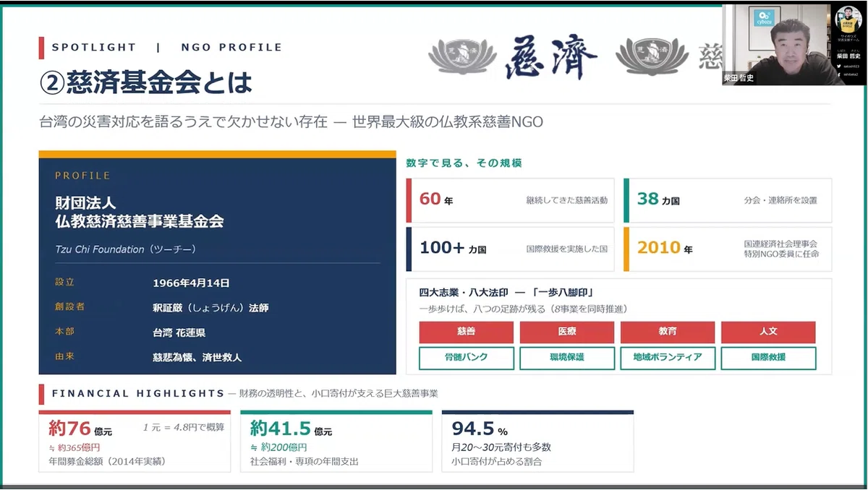868x490 pixels.
Task: Click the slide title ②慈済基金会とは
Action: tap(146, 83)
